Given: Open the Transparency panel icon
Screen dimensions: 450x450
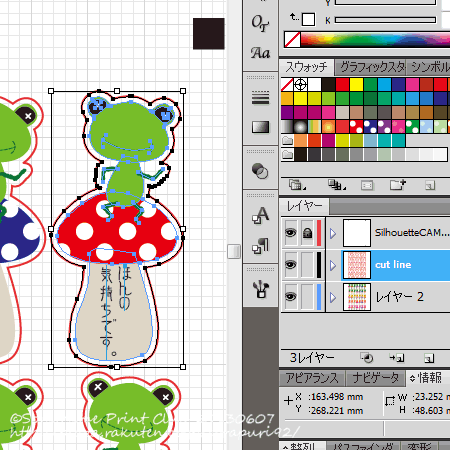Looking at the screenshot, I should (x=260, y=171).
